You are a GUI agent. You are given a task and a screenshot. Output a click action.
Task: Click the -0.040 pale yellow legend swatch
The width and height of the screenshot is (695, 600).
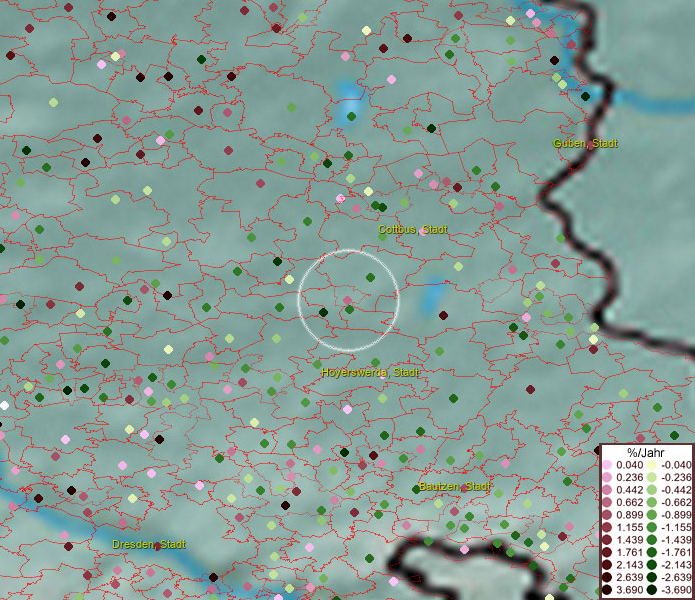[650, 465]
